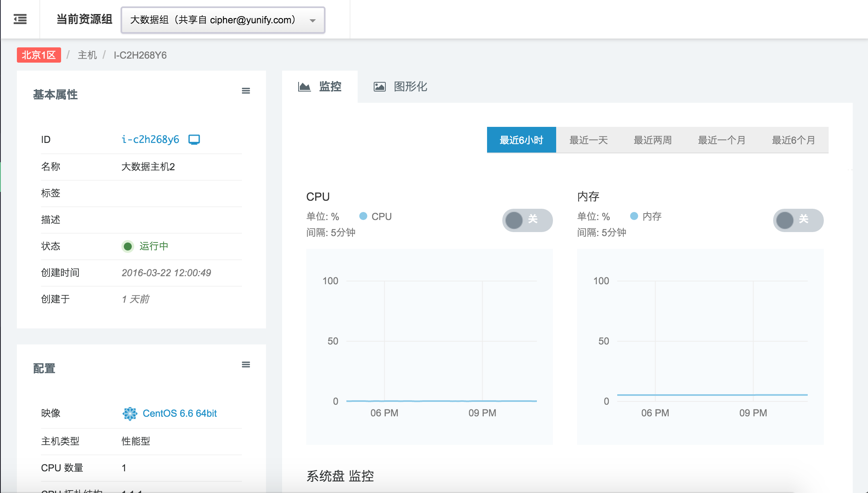The image size is (868, 493).
Task: Click the CentOS image snowflake icon
Action: tap(130, 414)
